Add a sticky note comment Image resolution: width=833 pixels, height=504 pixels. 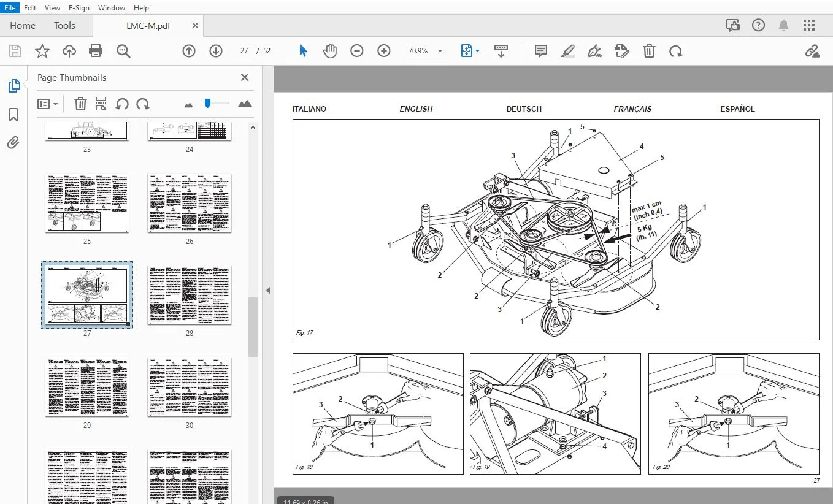(x=541, y=51)
